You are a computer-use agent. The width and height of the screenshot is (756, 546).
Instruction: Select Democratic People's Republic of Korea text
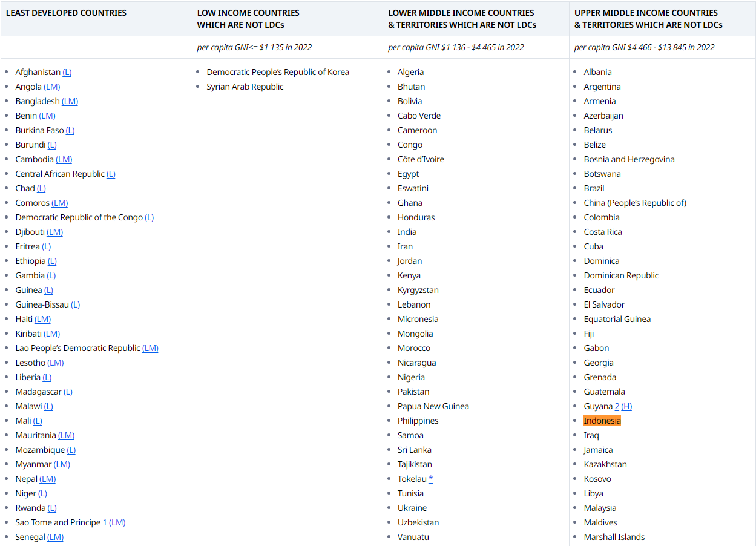click(x=278, y=72)
